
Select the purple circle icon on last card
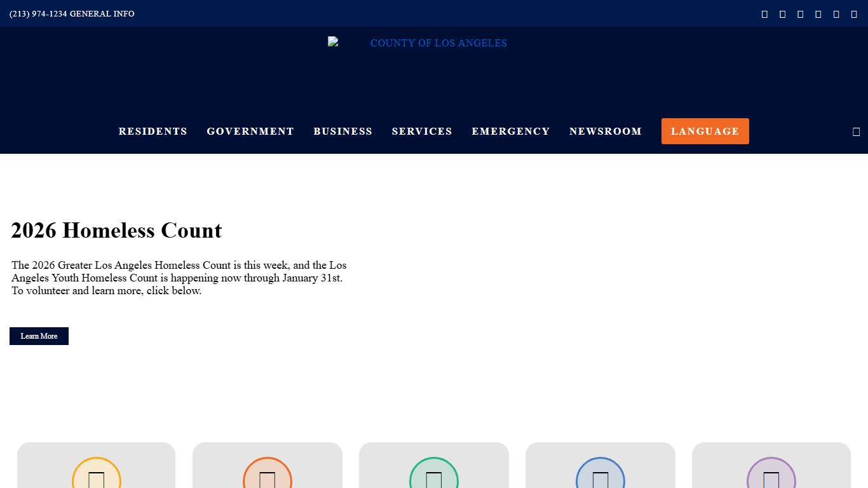(x=771, y=481)
